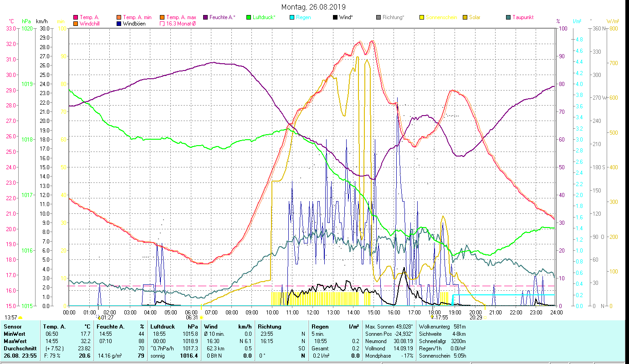
Task: Toggle the gray Richtung legend box
Action: pyautogui.click(x=378, y=17)
